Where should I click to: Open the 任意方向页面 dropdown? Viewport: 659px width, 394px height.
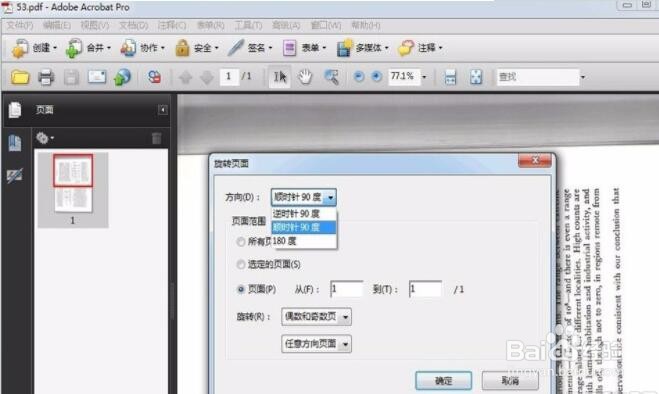point(316,344)
